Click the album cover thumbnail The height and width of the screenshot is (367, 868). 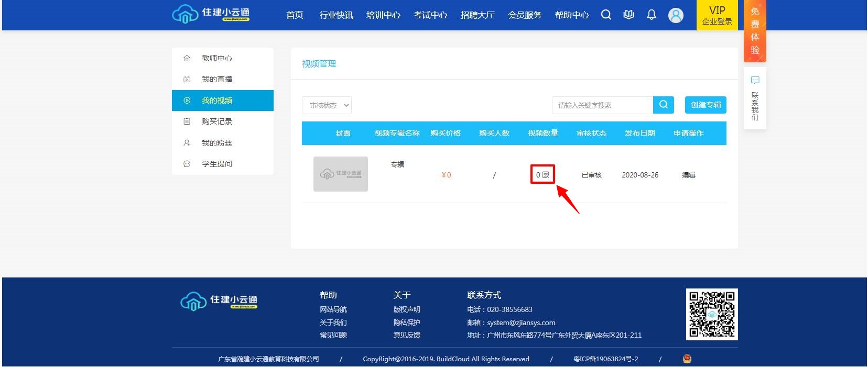point(341,174)
